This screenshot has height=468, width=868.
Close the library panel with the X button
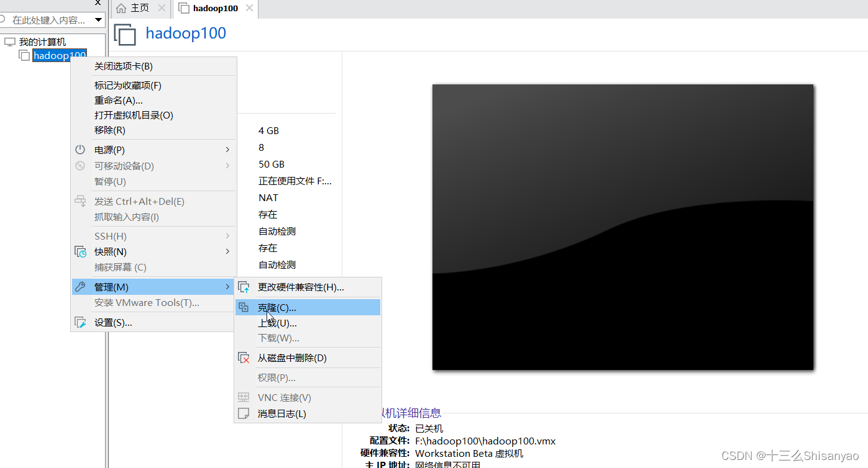coord(98,2)
